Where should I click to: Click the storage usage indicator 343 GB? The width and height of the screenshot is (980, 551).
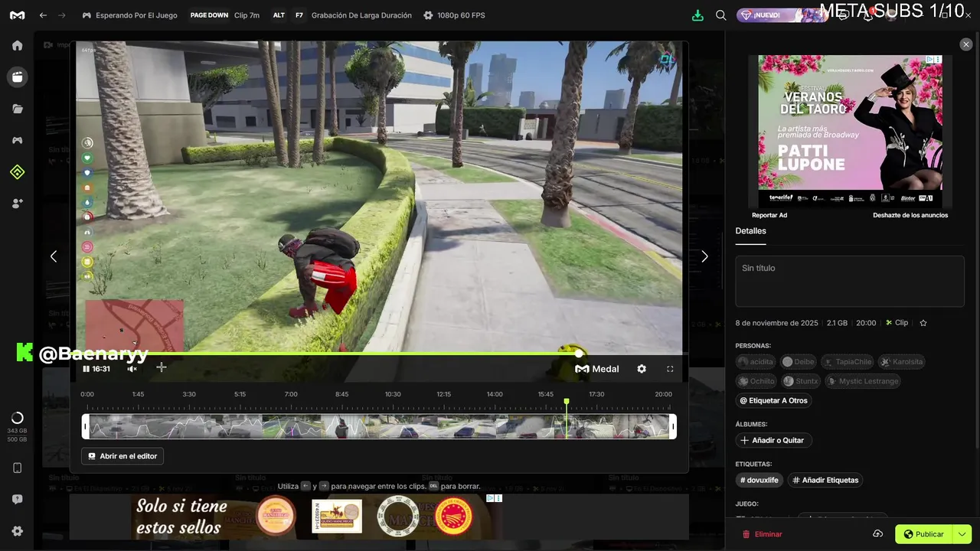point(17,427)
